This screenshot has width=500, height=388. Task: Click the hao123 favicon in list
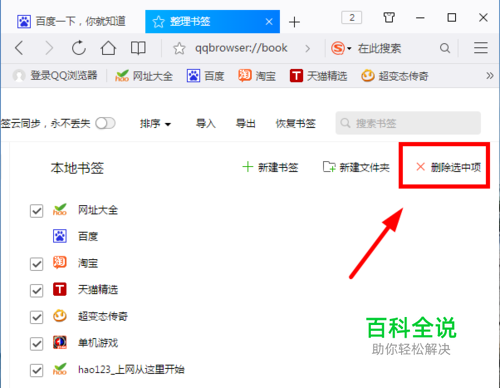60,369
